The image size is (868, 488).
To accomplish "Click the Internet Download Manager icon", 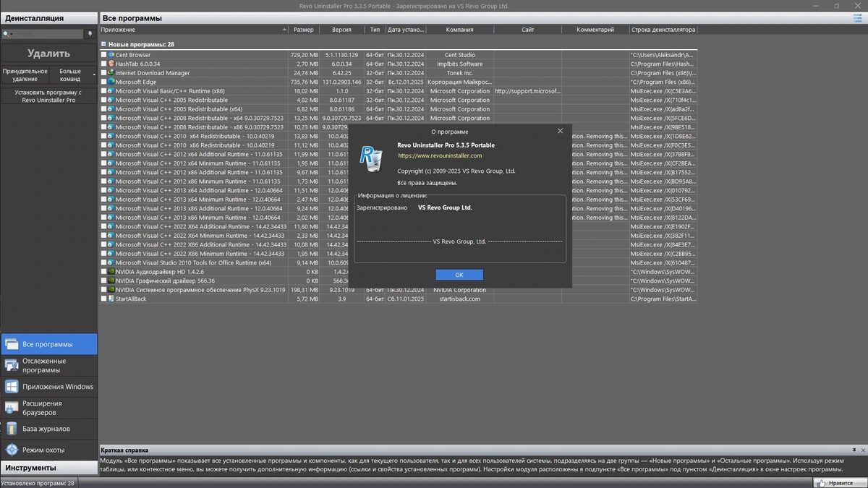I will [x=111, y=73].
